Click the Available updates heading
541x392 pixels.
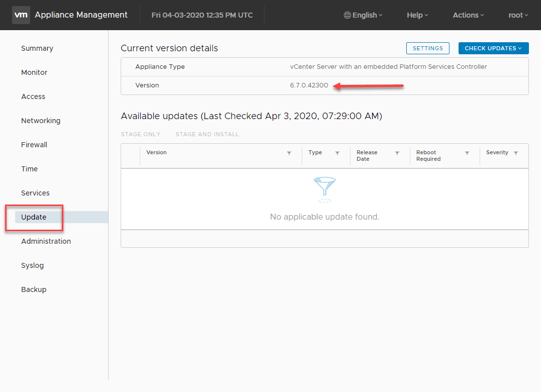(x=251, y=116)
